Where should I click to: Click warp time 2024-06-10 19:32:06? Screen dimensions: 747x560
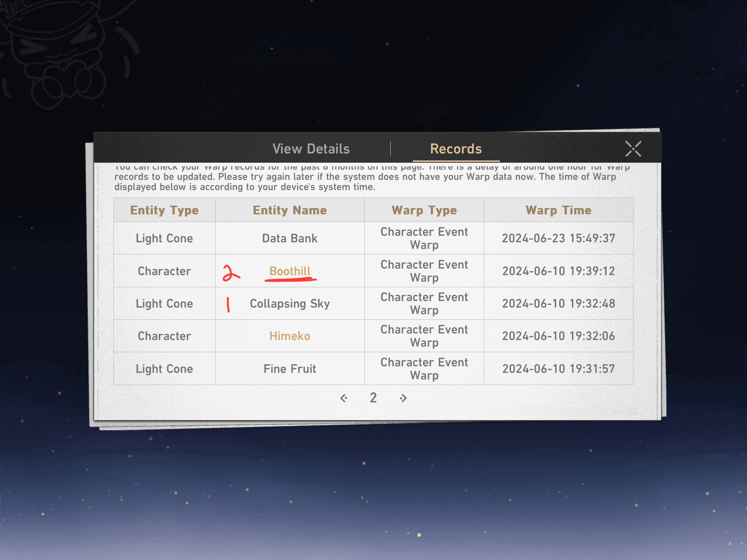tap(558, 336)
